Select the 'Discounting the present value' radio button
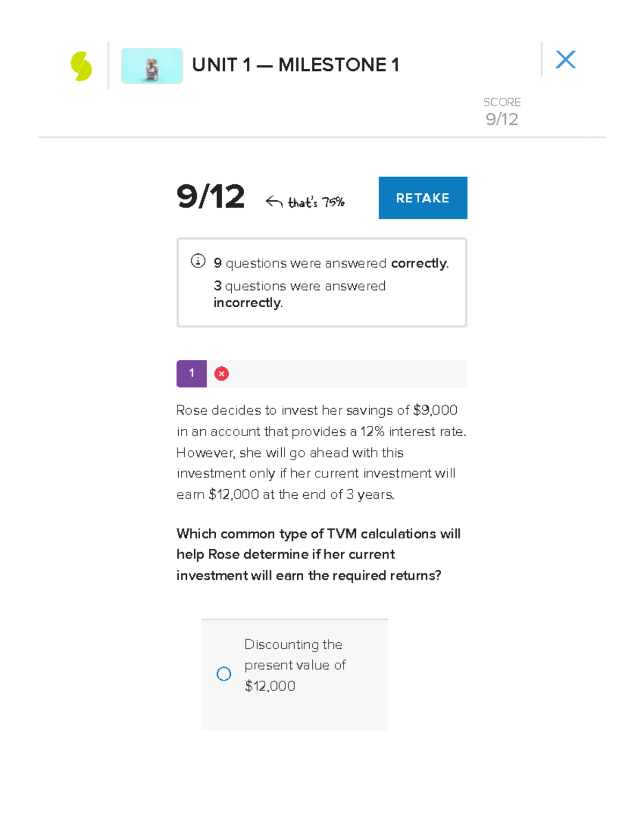This screenshot has height=834, width=644. 224,673
